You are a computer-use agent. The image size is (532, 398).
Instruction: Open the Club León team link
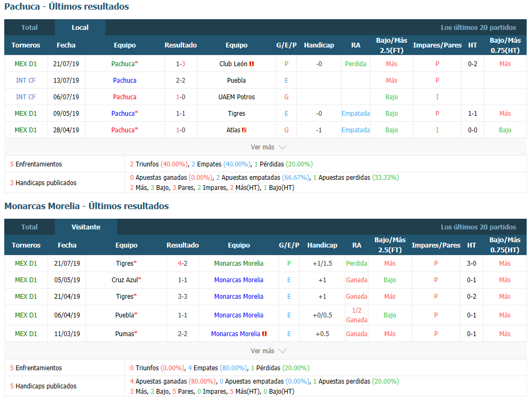click(233, 64)
